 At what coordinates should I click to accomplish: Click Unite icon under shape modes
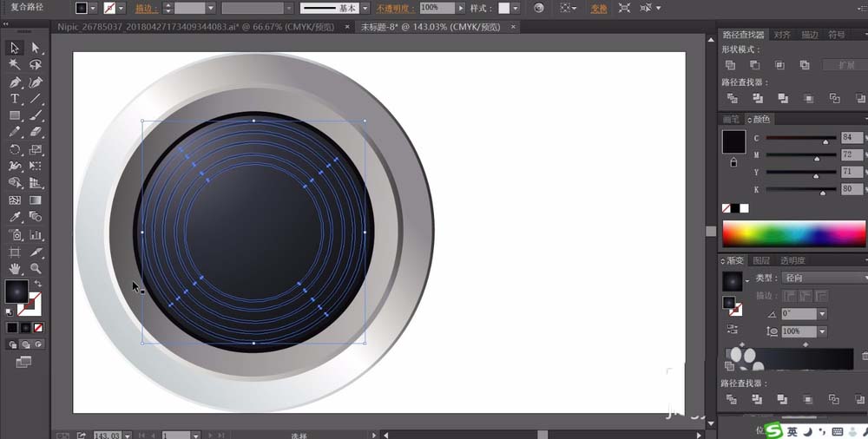pos(731,65)
